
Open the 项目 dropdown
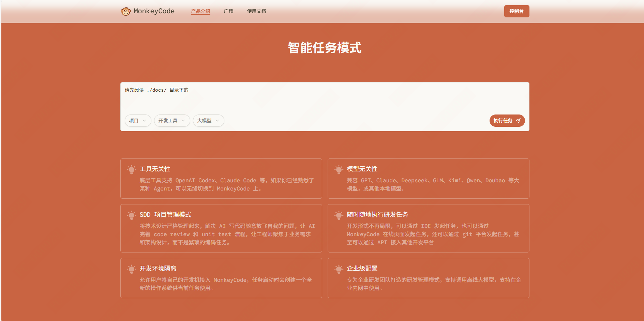click(x=138, y=121)
